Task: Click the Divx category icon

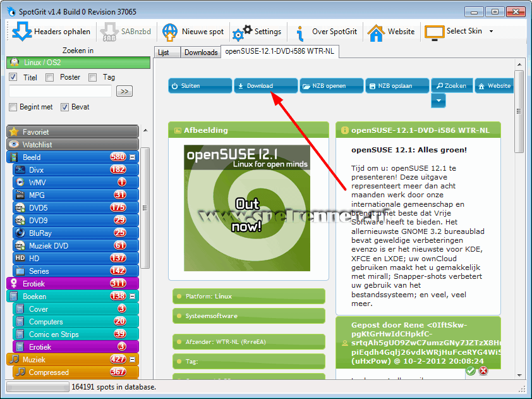Action: pos(20,170)
